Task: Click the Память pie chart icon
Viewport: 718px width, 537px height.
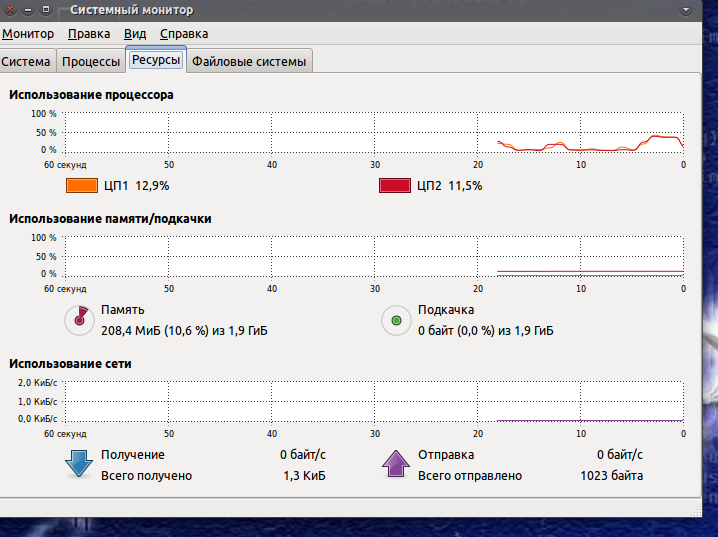Action: 78,320
